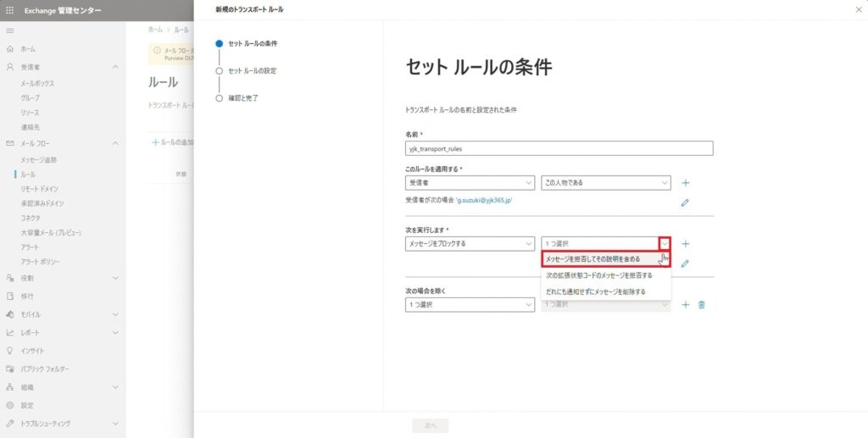This screenshot has height=438, width=868.
Task: Click the 役割 roles icon
Action: [x=10, y=278]
